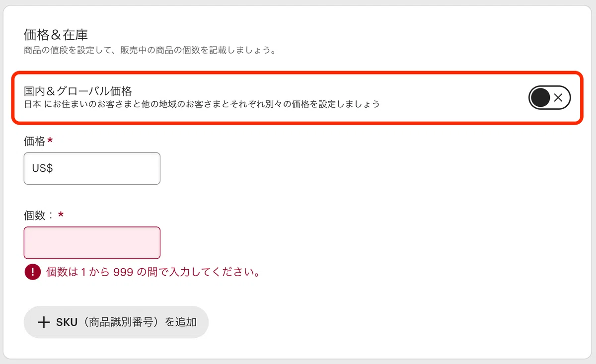Click the 個数は 1 から 999 error message
Viewport: 596px width, 364px height.
coord(153,272)
